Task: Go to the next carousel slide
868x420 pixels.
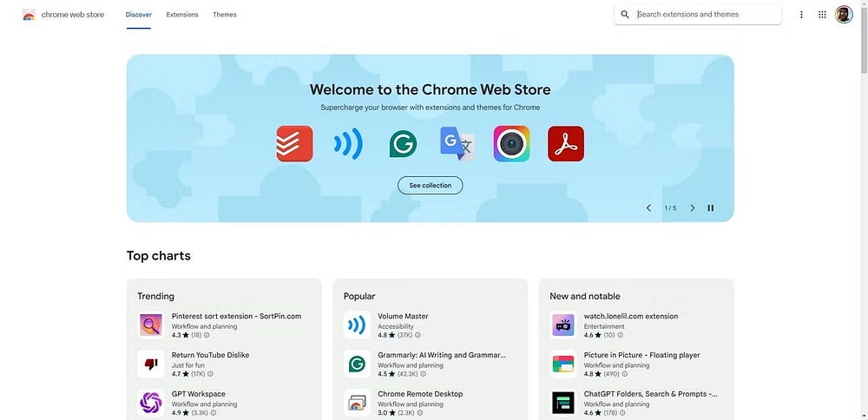Action: pyautogui.click(x=692, y=208)
